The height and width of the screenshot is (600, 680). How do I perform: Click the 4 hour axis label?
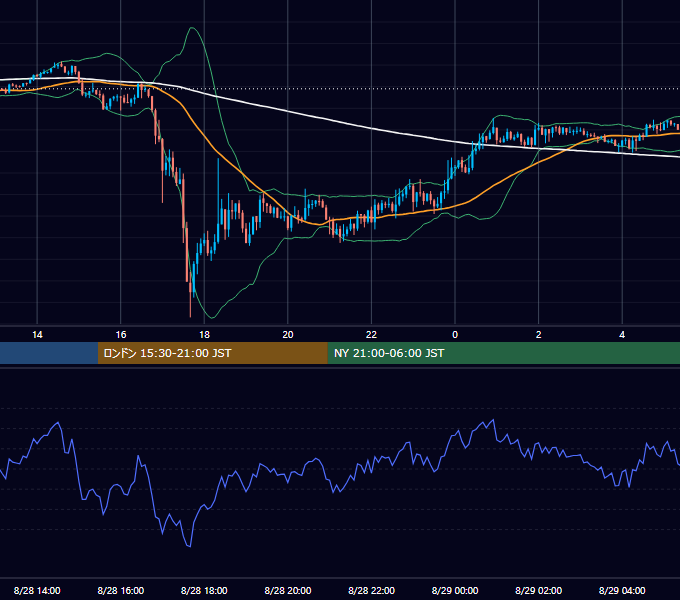point(622,335)
